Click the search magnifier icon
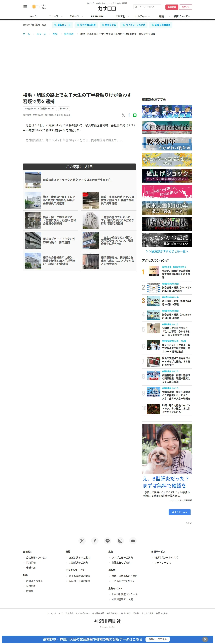The width and height of the screenshot is (215, 644). click(x=136, y=7)
